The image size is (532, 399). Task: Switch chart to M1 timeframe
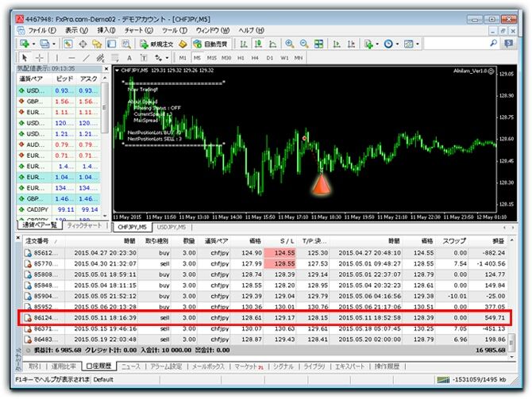[x=183, y=58]
